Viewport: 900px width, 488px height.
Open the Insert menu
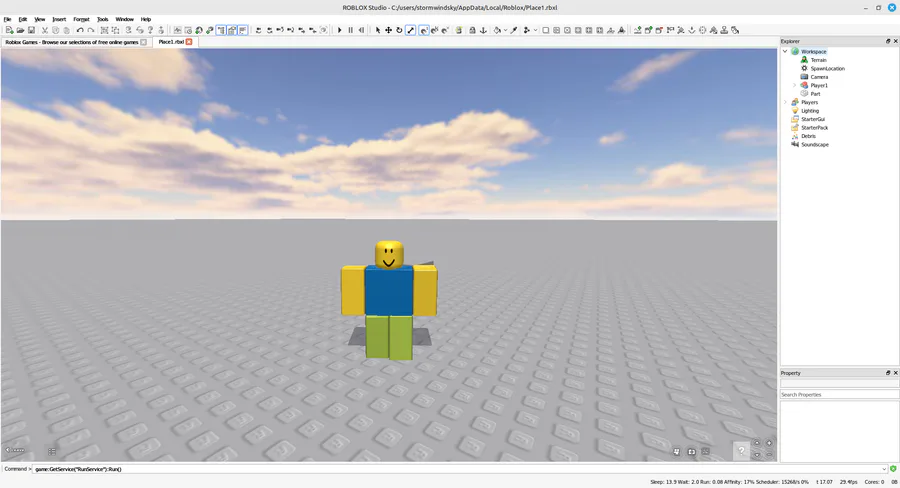click(x=59, y=19)
